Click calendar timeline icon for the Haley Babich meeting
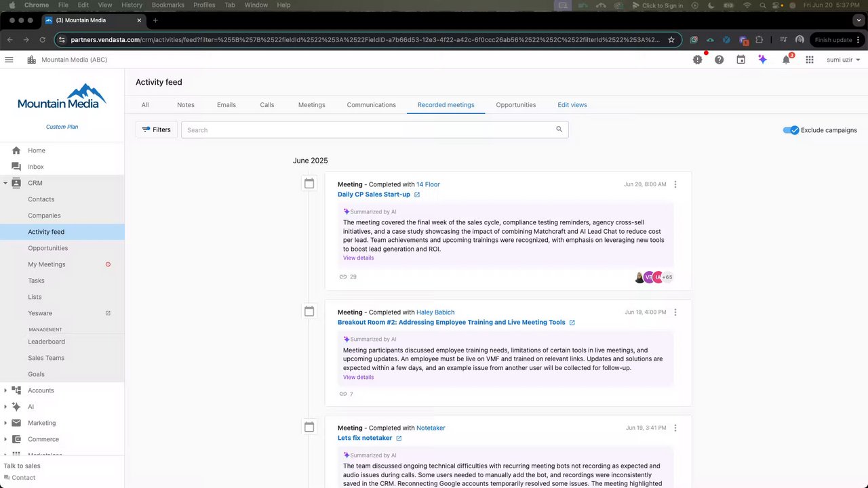 click(x=309, y=311)
